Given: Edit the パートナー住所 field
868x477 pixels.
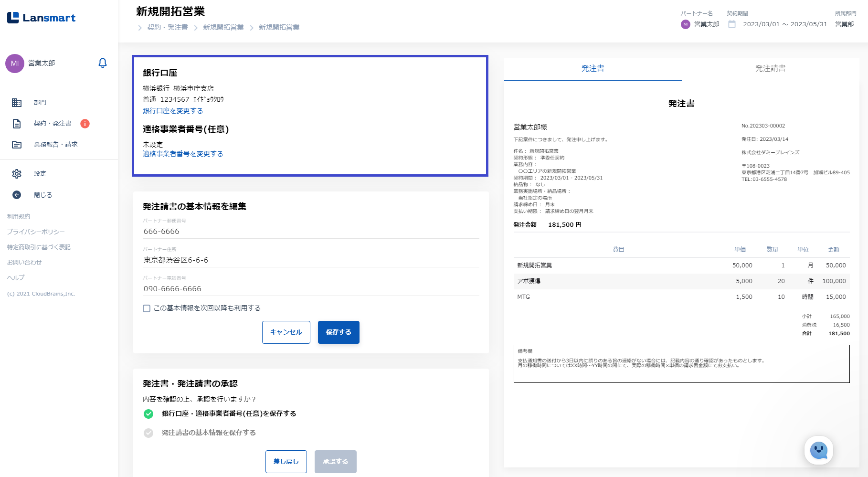Looking at the screenshot, I should [311, 260].
